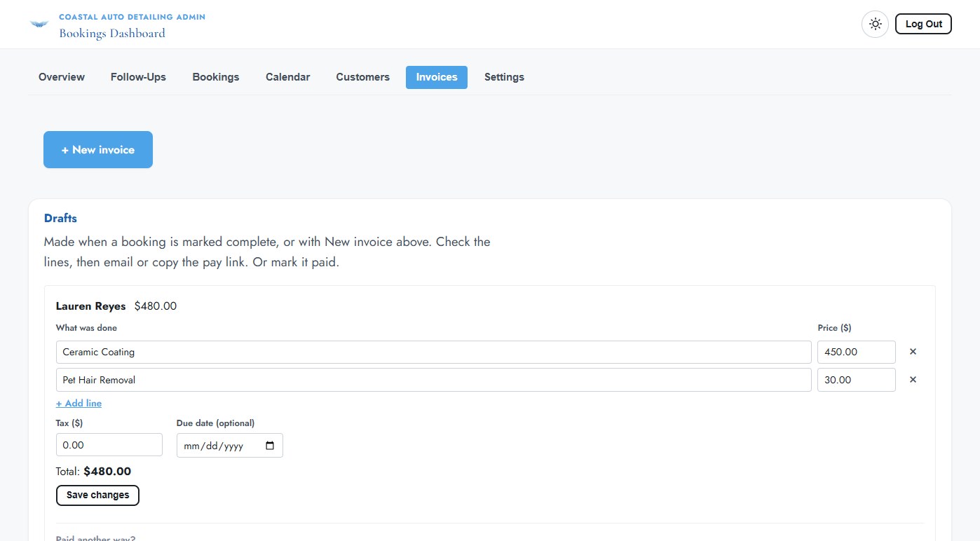This screenshot has width=980, height=541.
Task: Click the Tax amount field
Action: pos(109,445)
